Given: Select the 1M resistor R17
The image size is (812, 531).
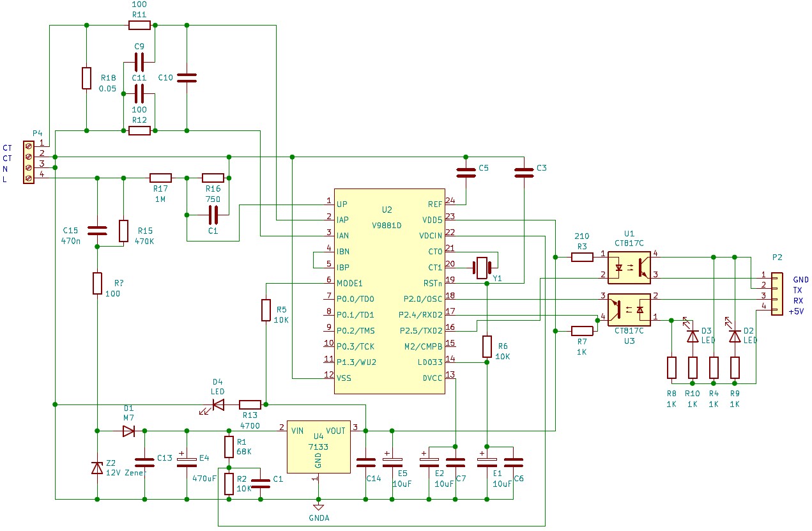Looking at the screenshot, I should (x=160, y=178).
